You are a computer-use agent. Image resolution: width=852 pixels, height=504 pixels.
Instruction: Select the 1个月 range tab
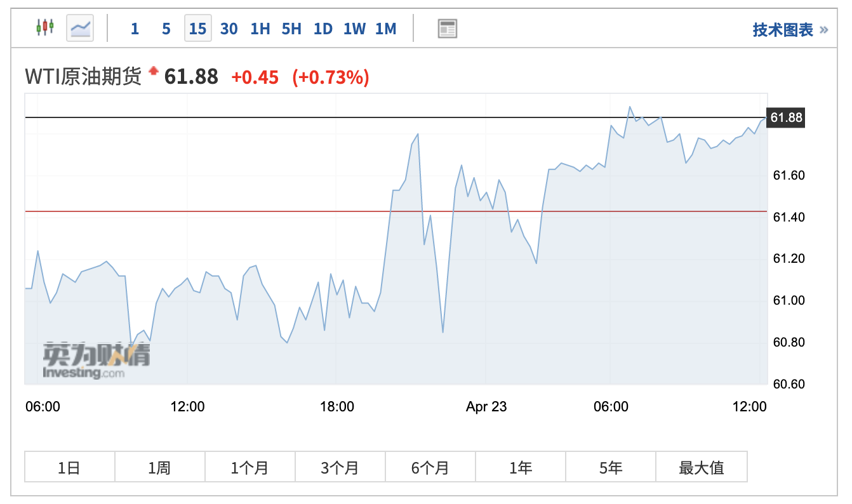(250, 468)
